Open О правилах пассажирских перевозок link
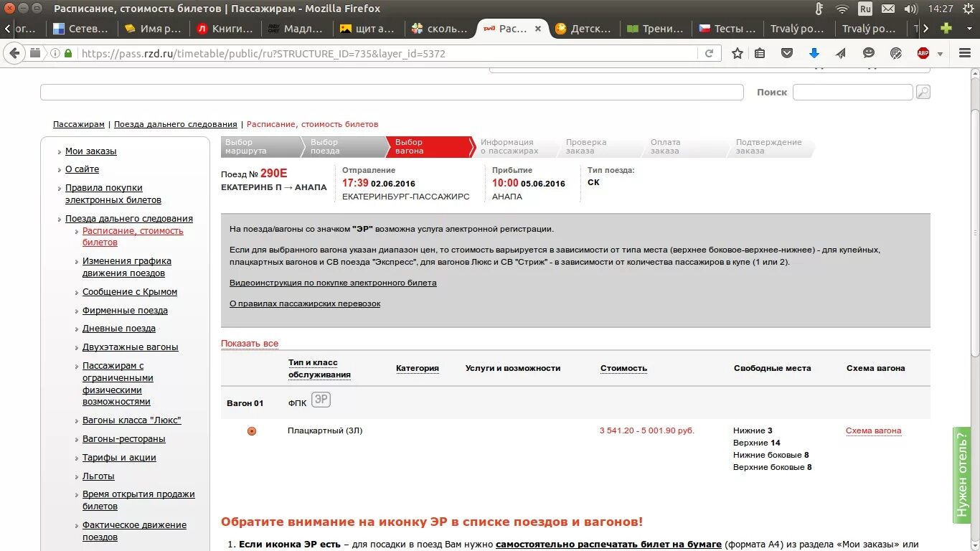The height and width of the screenshot is (551, 980). [x=305, y=303]
